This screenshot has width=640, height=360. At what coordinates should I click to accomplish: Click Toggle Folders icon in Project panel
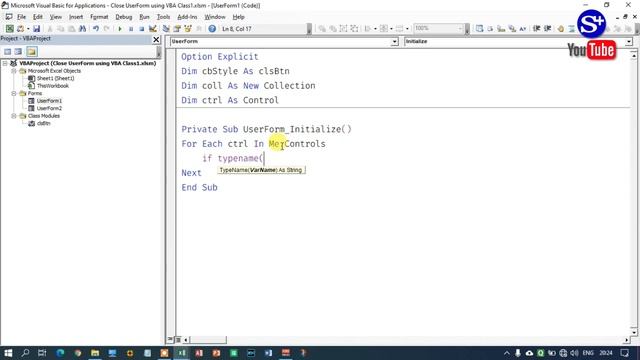(x=32, y=51)
